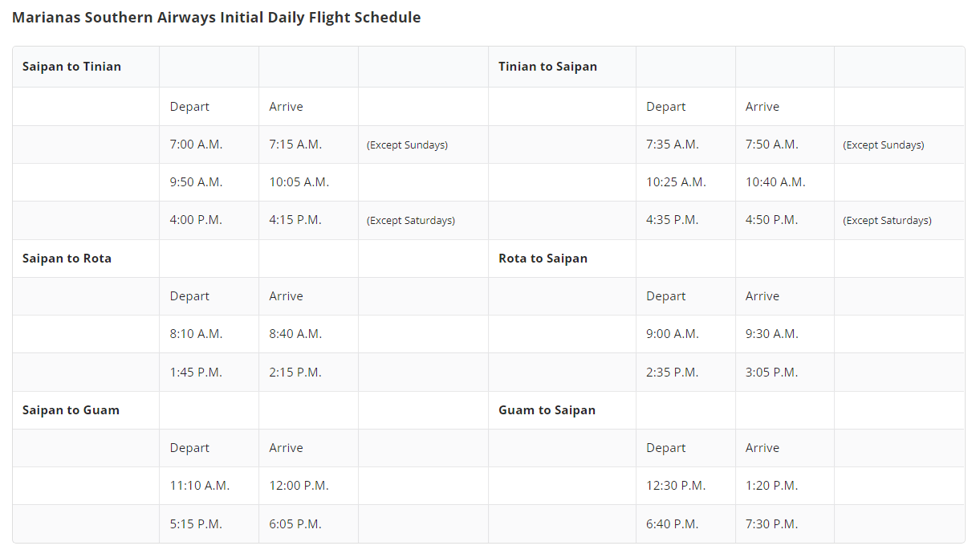Select the 4:50 P.M. arrival cell
Screen dimensions: 980x558
coord(785,220)
